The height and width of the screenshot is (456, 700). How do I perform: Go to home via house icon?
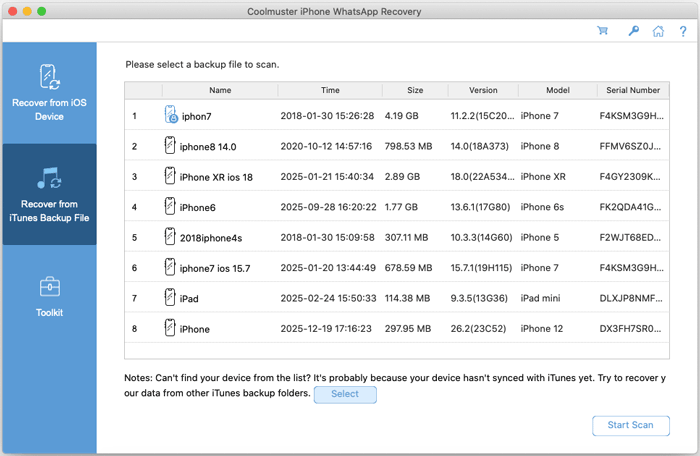click(x=658, y=31)
